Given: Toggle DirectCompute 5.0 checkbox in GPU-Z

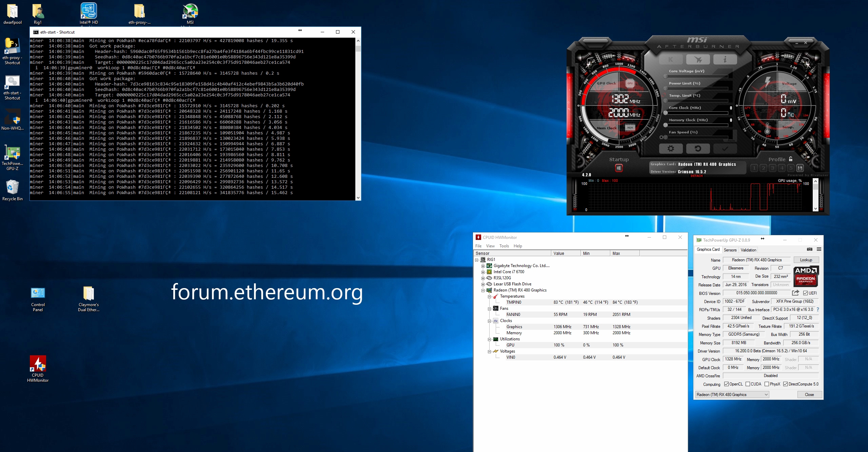Looking at the screenshot, I should (x=787, y=384).
